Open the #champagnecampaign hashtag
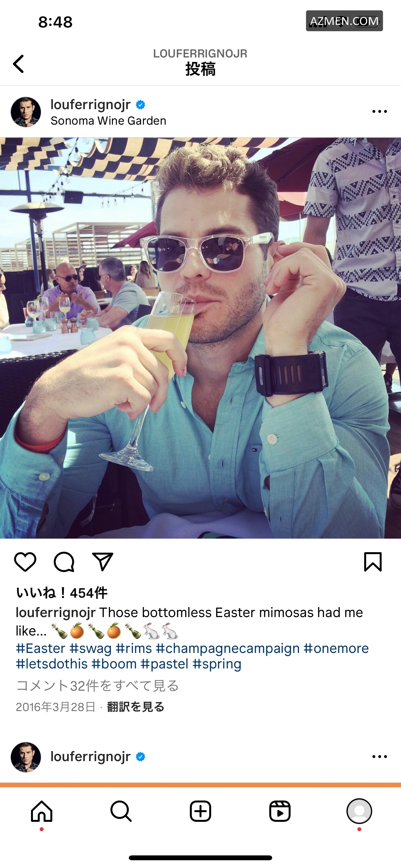401x868 pixels. tap(227, 648)
